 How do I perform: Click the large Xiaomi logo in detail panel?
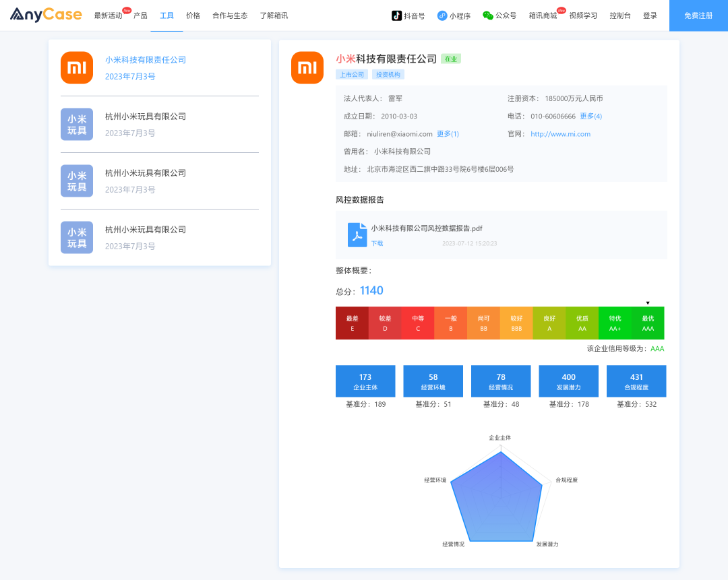click(307, 68)
